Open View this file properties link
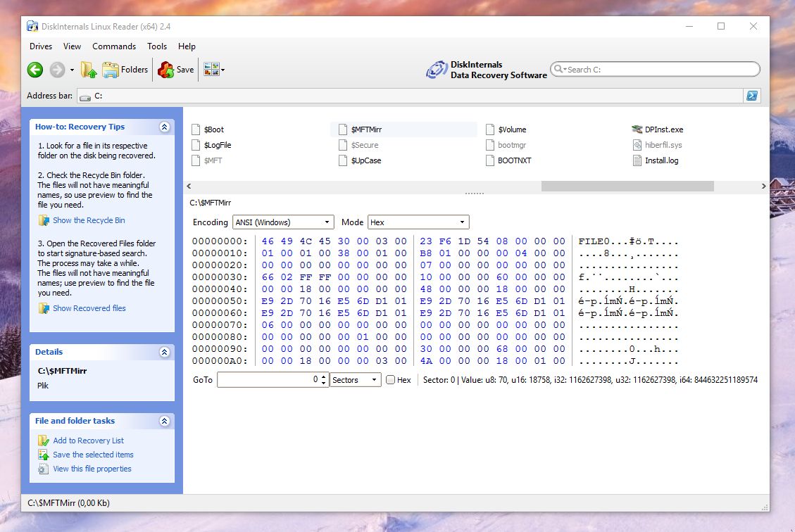 click(x=92, y=469)
